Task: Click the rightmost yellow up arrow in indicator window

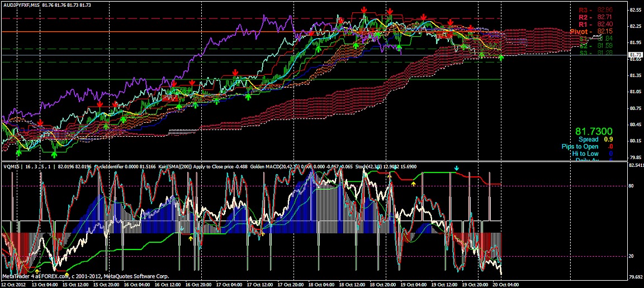Action: pos(414,183)
